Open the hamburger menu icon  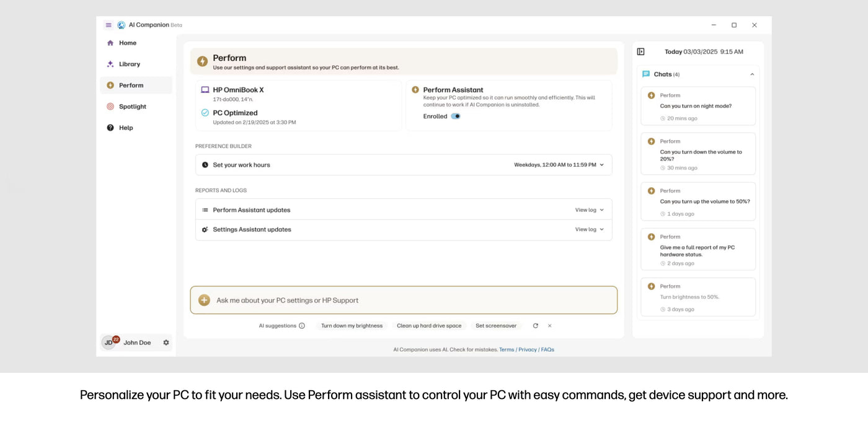(108, 25)
